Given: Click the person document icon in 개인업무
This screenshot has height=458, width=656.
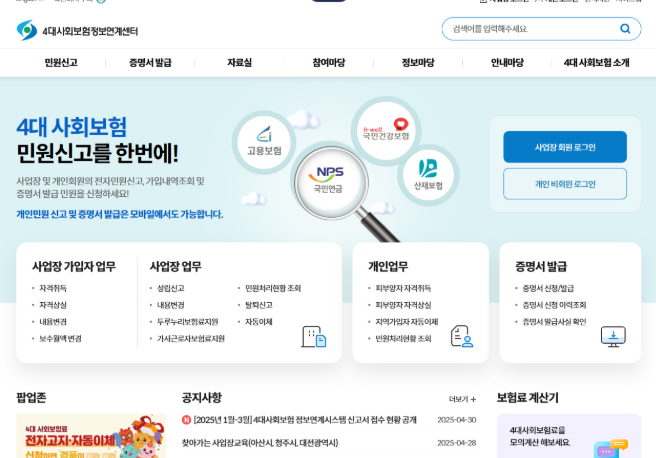Looking at the screenshot, I should pyautogui.click(x=462, y=336).
